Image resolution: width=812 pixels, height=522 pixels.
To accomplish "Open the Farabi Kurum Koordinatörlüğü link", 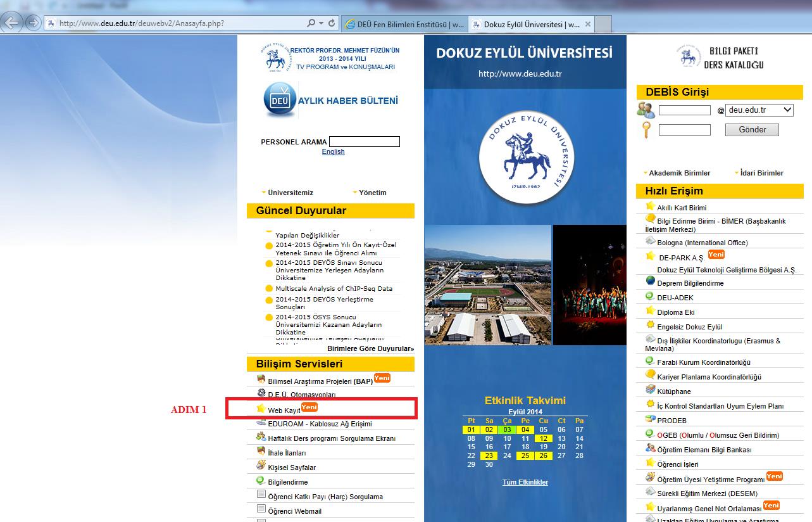I will [704, 363].
